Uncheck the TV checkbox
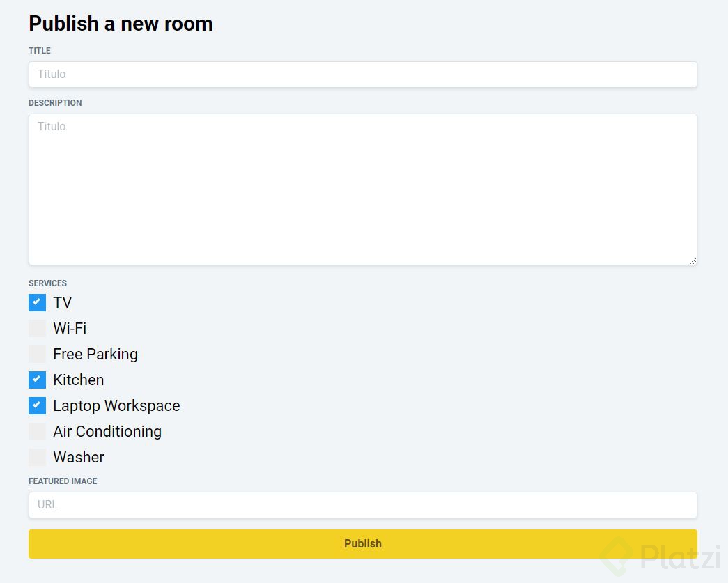The image size is (728, 583). [37, 302]
